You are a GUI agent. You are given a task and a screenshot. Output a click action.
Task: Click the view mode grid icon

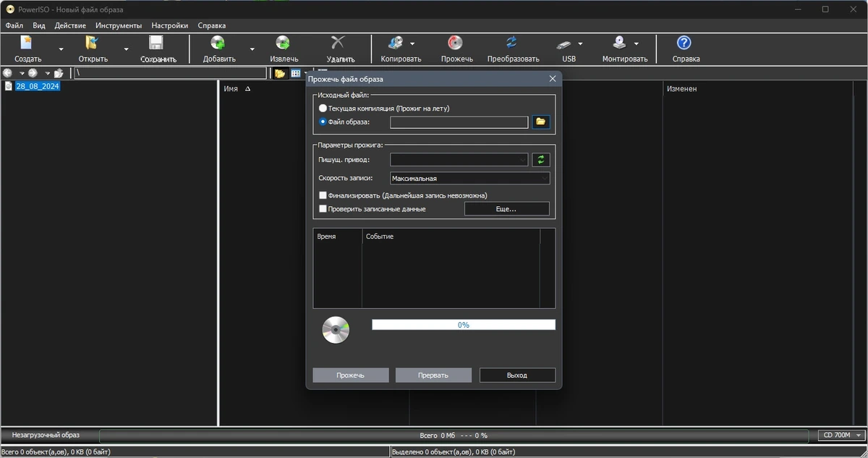tap(296, 73)
